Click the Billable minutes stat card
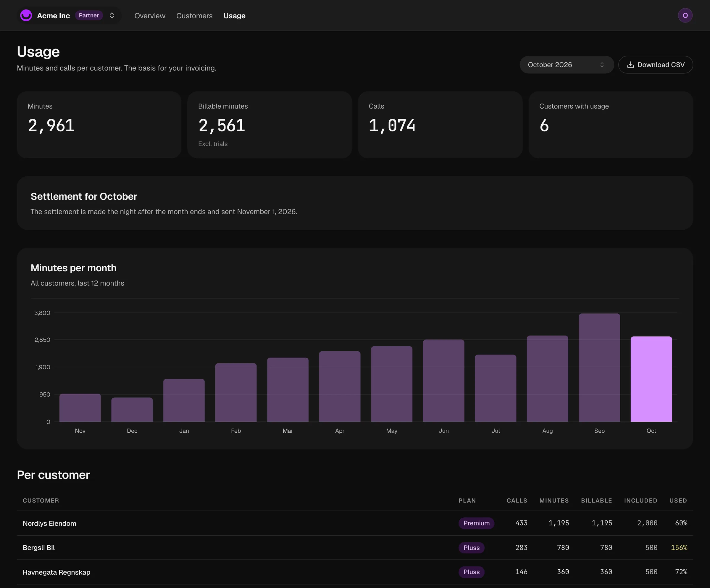This screenshot has height=588, width=710. [x=270, y=125]
